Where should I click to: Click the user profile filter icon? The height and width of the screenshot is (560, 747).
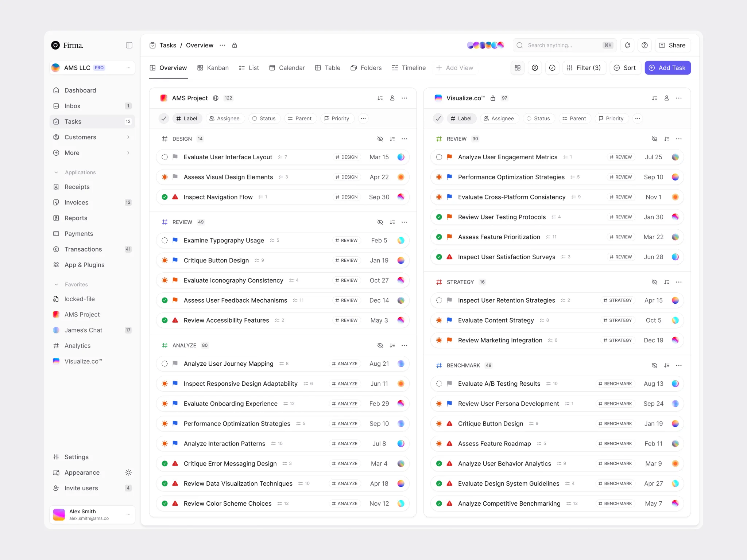point(535,68)
